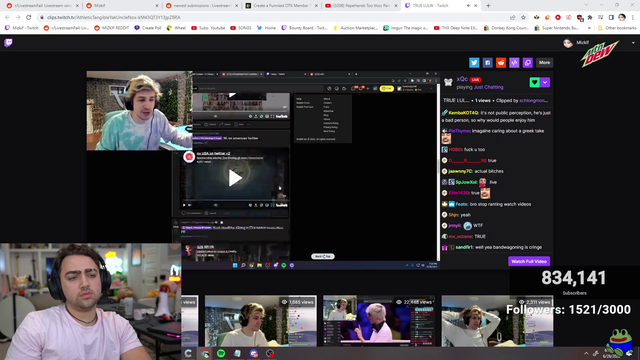This screenshot has height=360, width=640.
Task: Open the clip thumbnail with 1,665 views
Action: pos(260,321)
